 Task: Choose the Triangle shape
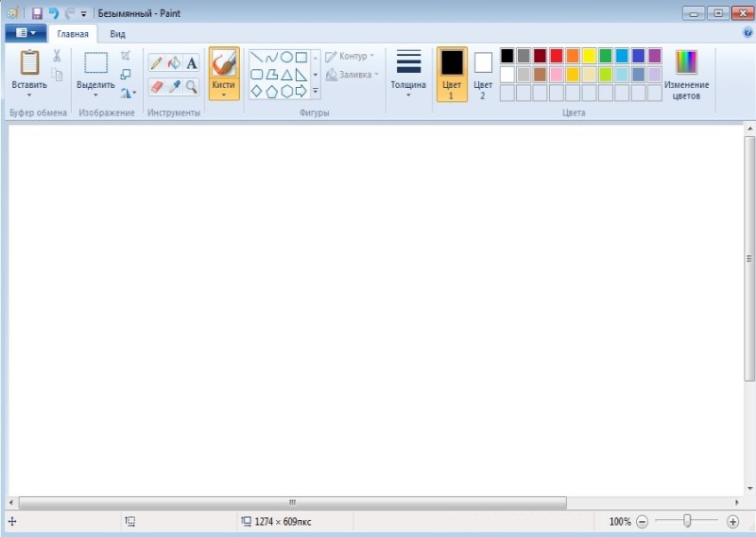(x=287, y=75)
